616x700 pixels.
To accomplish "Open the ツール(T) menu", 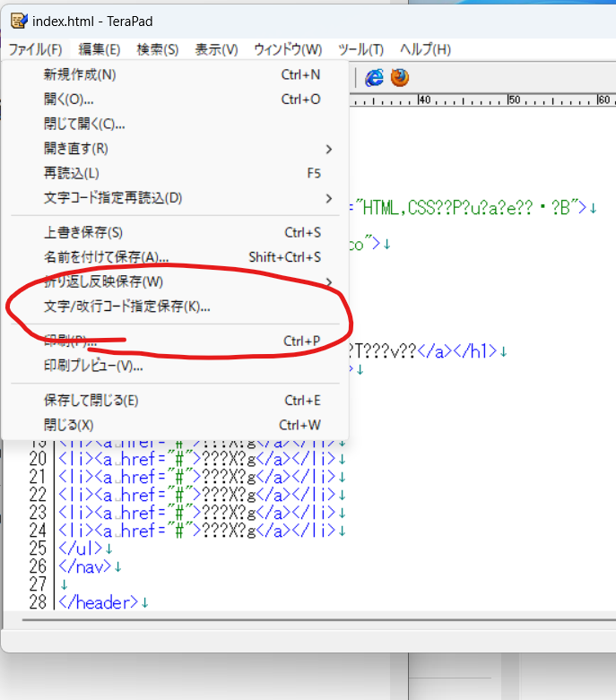I will [360, 49].
